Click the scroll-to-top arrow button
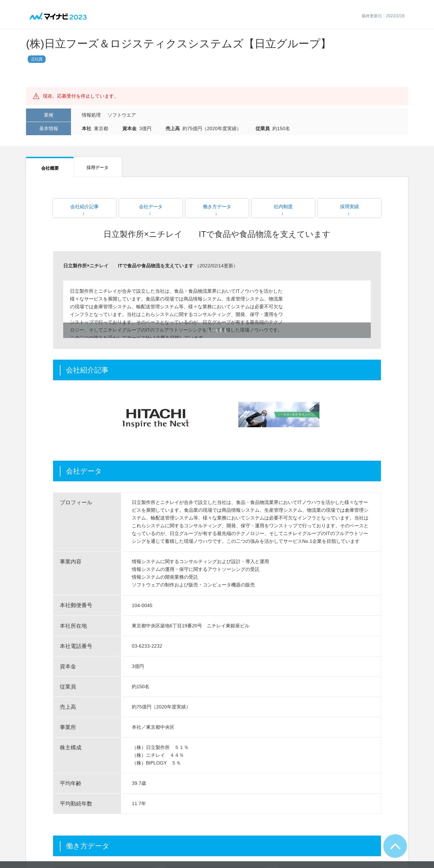Image resolution: width=434 pixels, height=868 pixels. click(395, 846)
